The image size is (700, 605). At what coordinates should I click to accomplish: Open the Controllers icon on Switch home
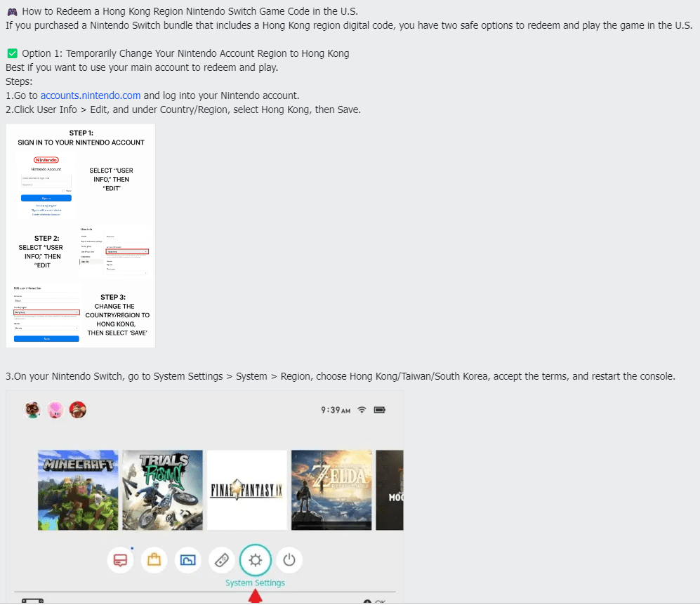coord(222,559)
